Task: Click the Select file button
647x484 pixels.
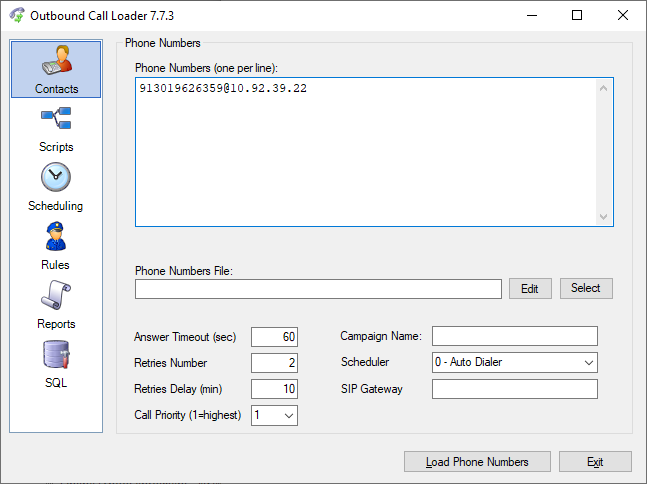Action: pos(586,288)
